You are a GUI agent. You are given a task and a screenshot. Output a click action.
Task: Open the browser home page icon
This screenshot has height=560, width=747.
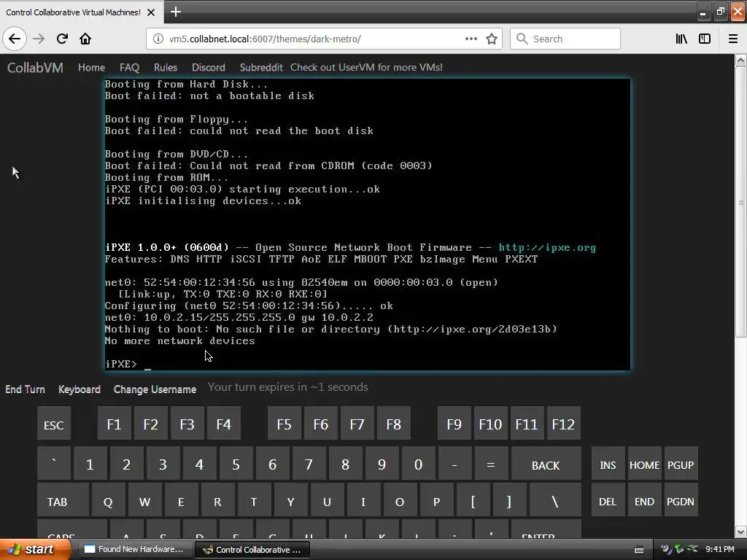coord(85,39)
